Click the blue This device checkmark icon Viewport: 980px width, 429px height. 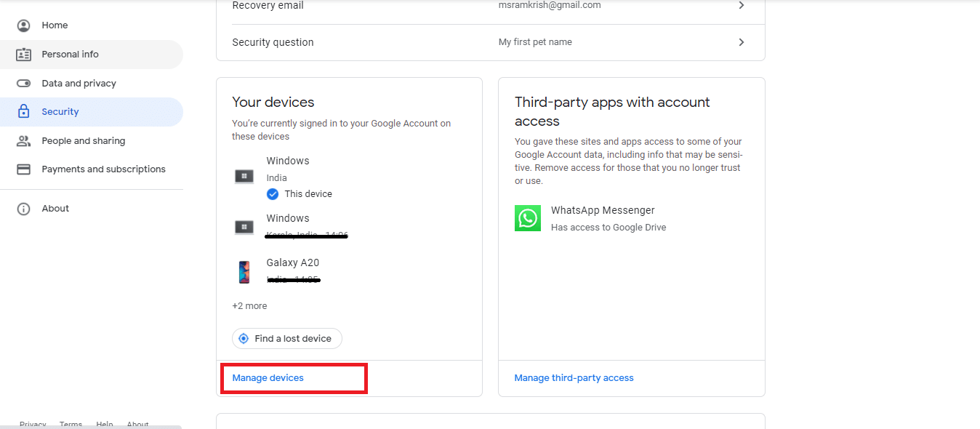click(273, 194)
